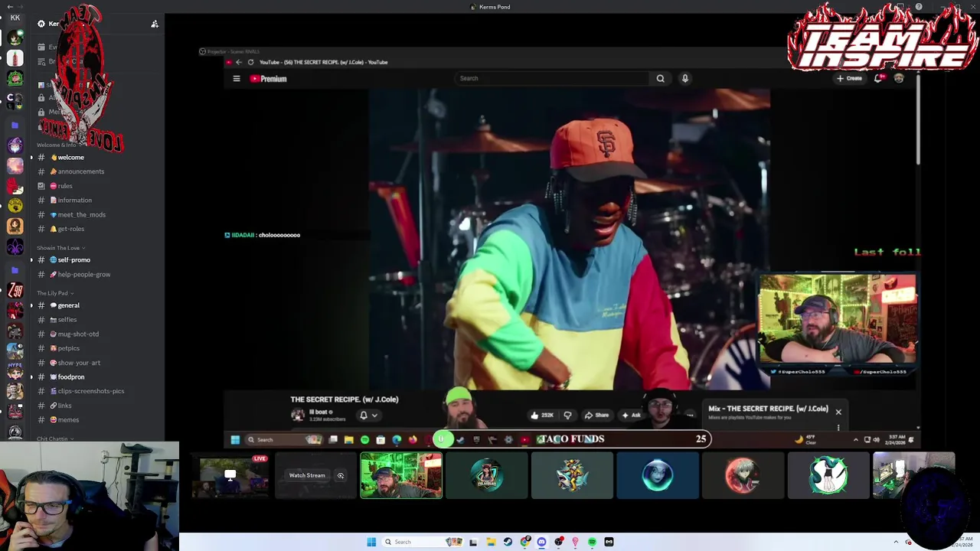
Task: Collapse the Showin The Love category
Action: coord(60,248)
